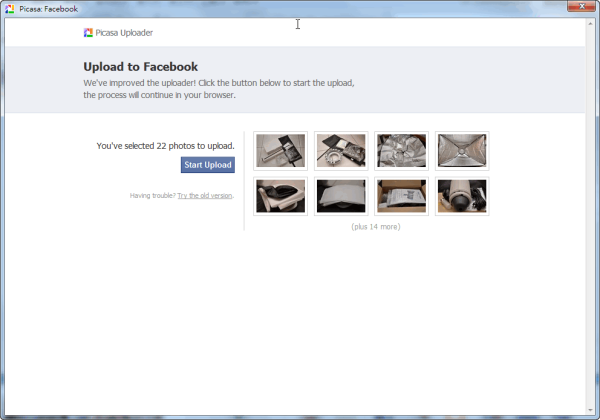Click the scrollbar up arrow
Screen dimensions: 600x420
click(x=590, y=23)
